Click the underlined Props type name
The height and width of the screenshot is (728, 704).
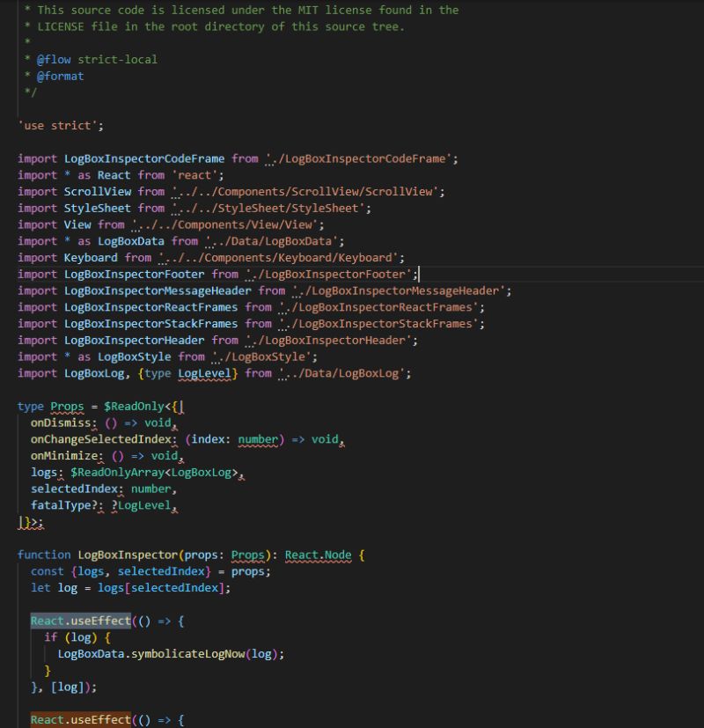(67, 406)
